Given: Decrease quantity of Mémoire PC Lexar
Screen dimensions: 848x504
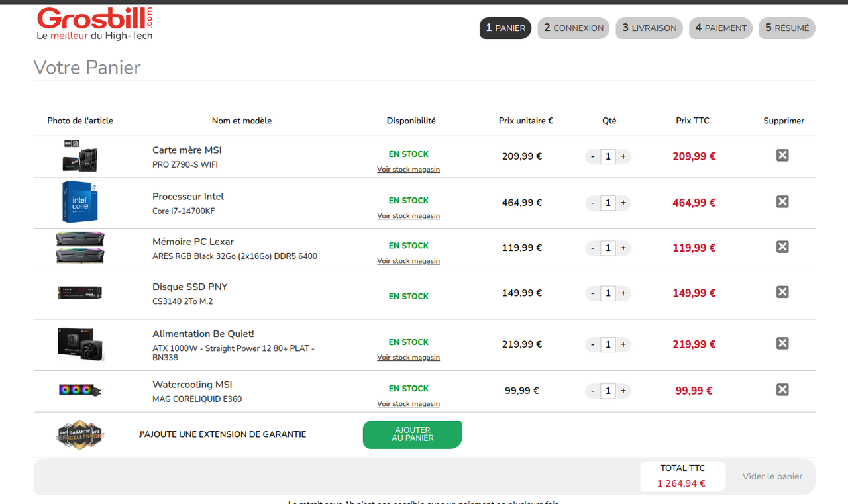Looking at the screenshot, I should click(593, 248).
